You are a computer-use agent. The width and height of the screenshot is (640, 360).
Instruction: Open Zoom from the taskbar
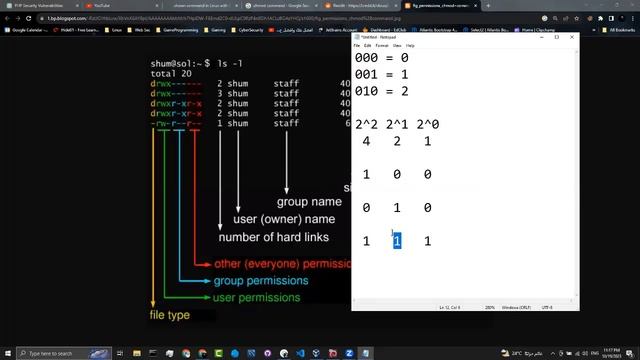[349, 353]
